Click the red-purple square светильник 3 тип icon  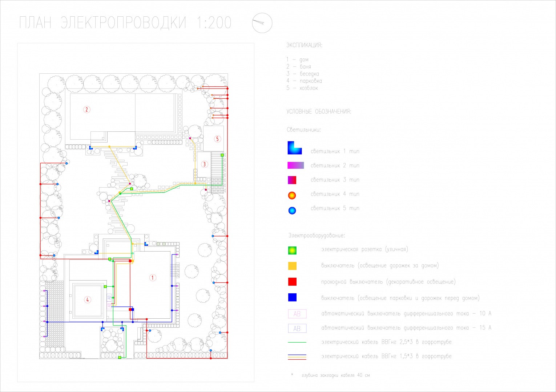point(292,180)
